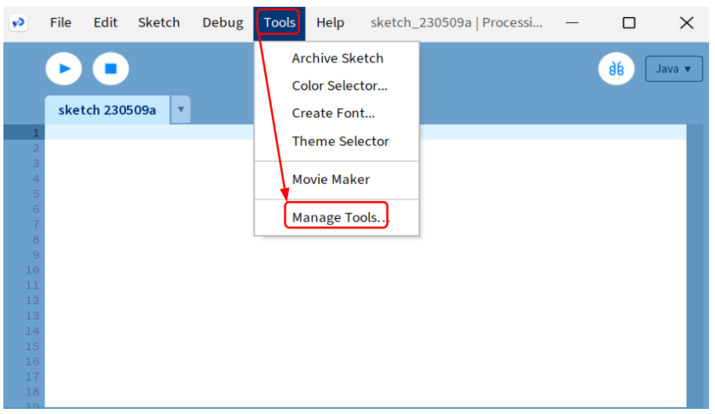Close the Processing window
The width and height of the screenshot is (715, 414).
tap(686, 22)
